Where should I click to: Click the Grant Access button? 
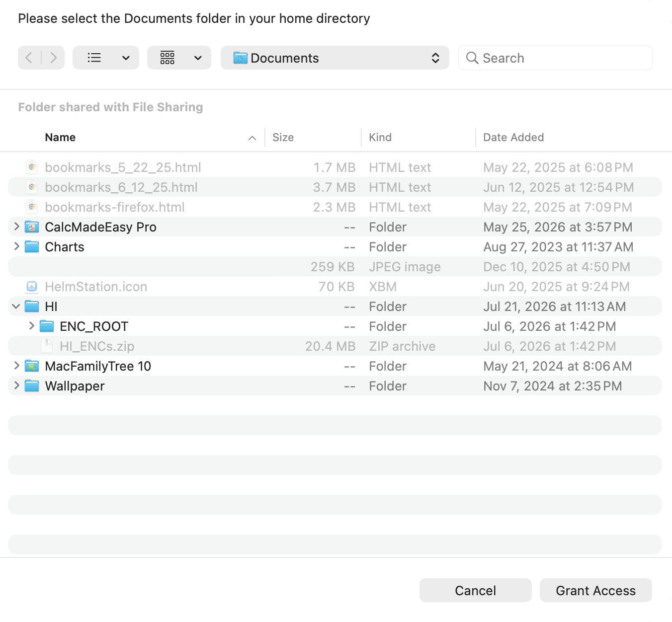point(595,590)
